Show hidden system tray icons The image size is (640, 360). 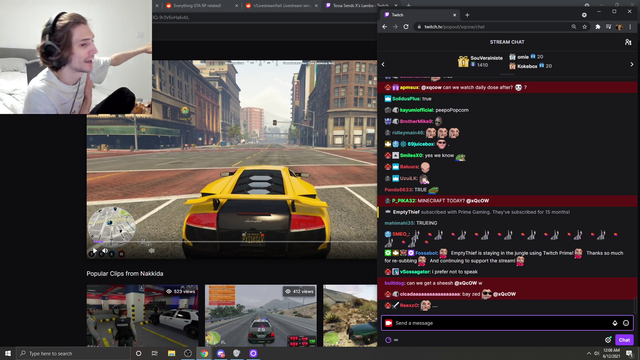(589, 353)
